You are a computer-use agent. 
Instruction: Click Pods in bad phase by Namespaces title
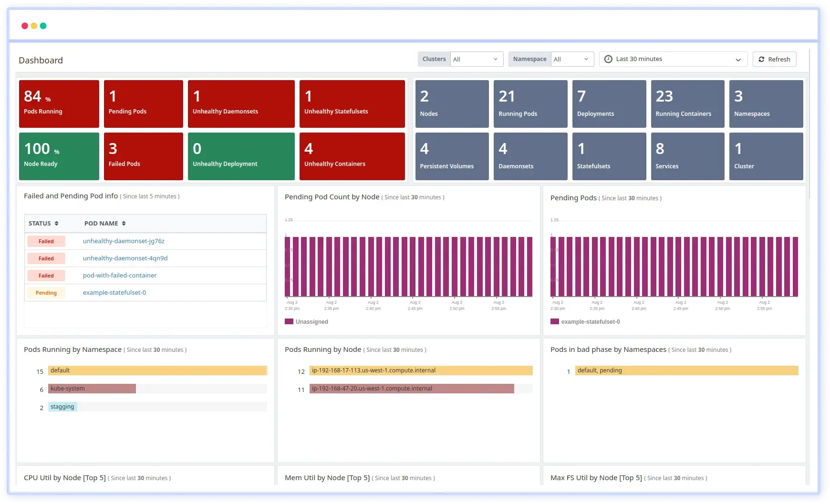(608, 350)
